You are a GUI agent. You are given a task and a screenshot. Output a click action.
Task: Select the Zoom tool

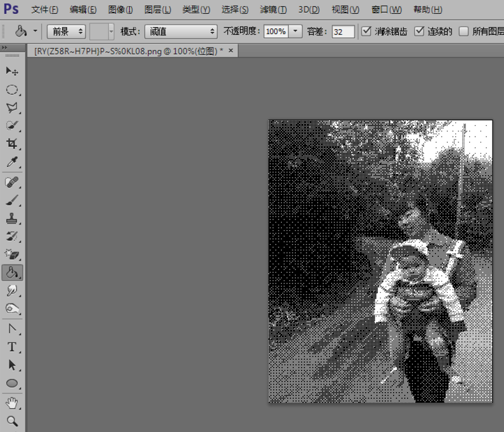[12, 421]
